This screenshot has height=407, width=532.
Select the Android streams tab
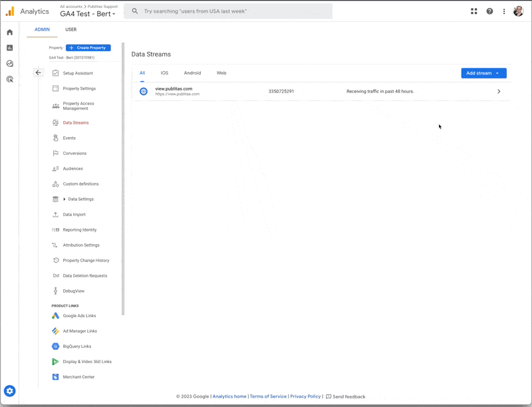pyautogui.click(x=192, y=73)
